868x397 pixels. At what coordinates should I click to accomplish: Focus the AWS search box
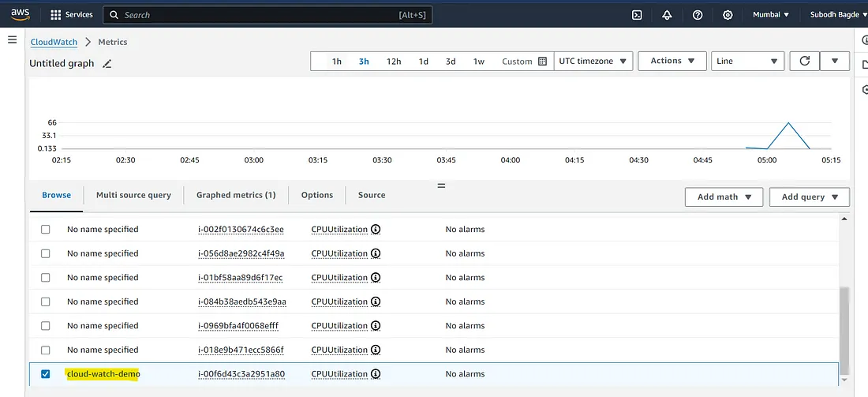(268, 15)
